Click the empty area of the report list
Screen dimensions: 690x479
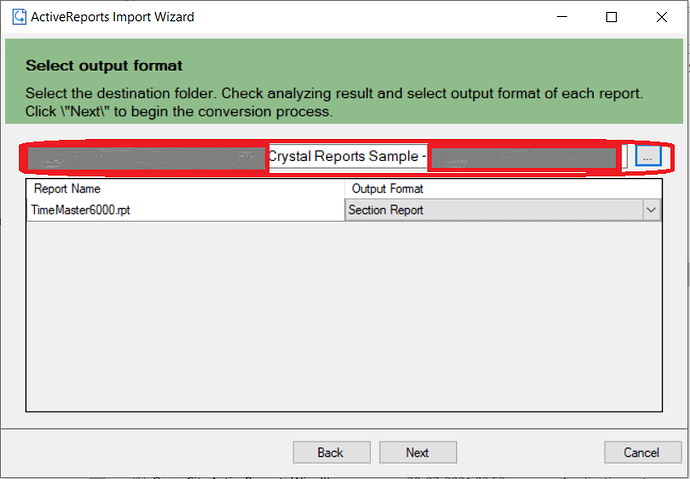344,316
